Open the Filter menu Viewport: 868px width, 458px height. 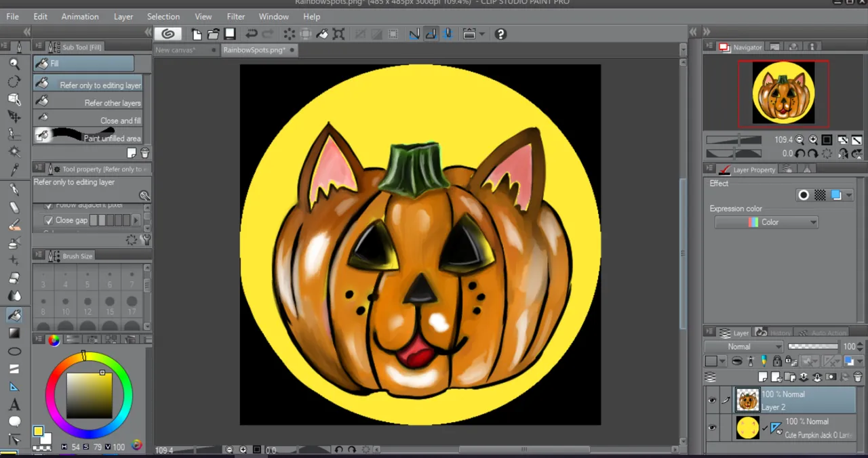(x=236, y=16)
